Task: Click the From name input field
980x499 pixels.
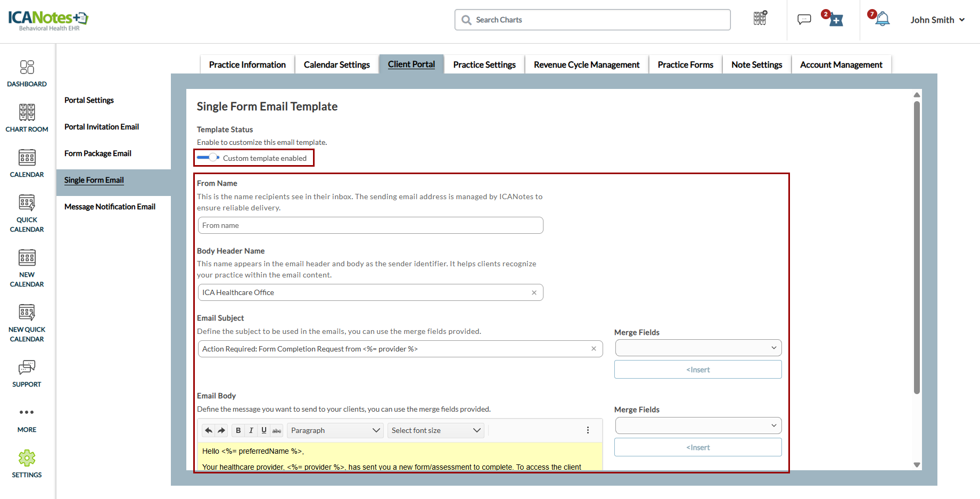Action: pyautogui.click(x=370, y=225)
